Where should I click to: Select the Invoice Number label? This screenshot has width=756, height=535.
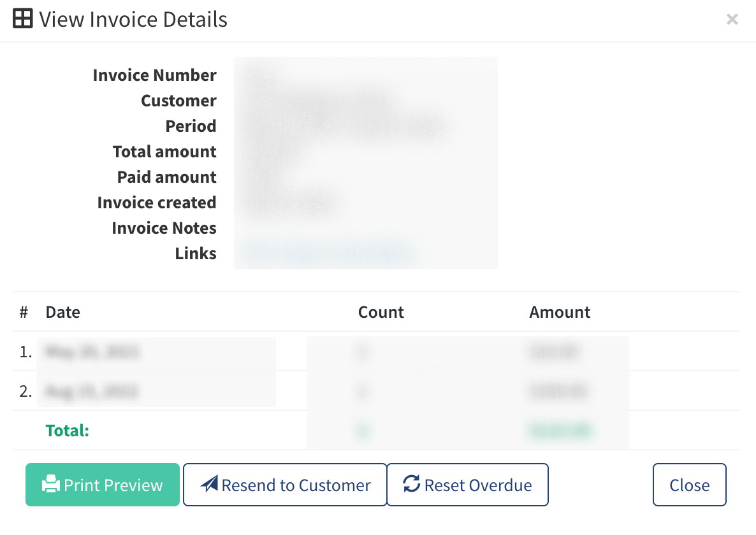[x=154, y=75]
